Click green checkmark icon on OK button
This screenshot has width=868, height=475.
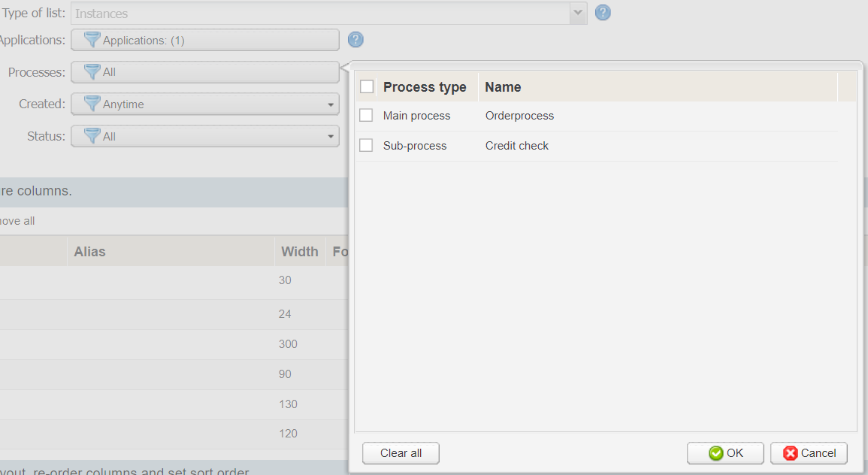click(x=716, y=453)
